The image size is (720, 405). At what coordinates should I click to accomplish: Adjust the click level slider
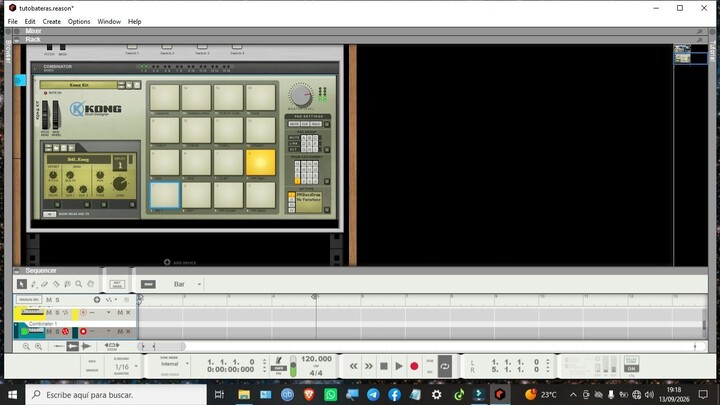point(293,366)
